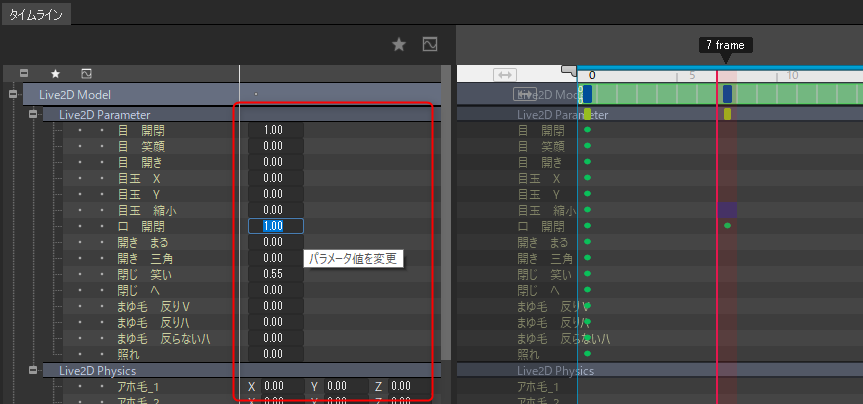Click the 開き 三角 value field
863x404 pixels.
point(276,258)
